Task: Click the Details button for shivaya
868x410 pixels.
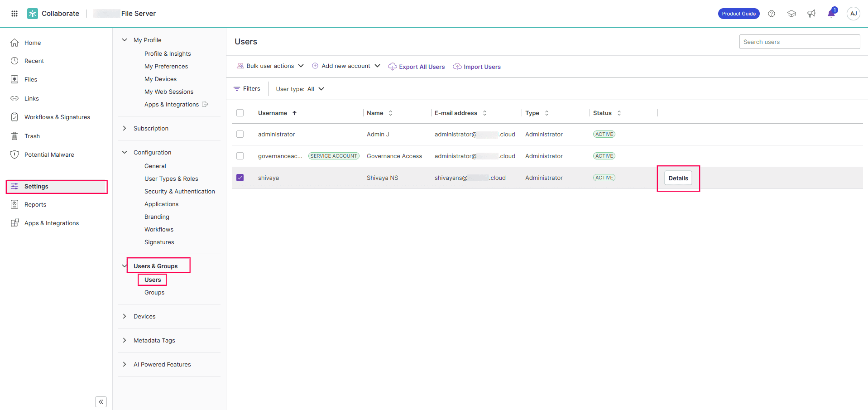Action: (x=678, y=178)
